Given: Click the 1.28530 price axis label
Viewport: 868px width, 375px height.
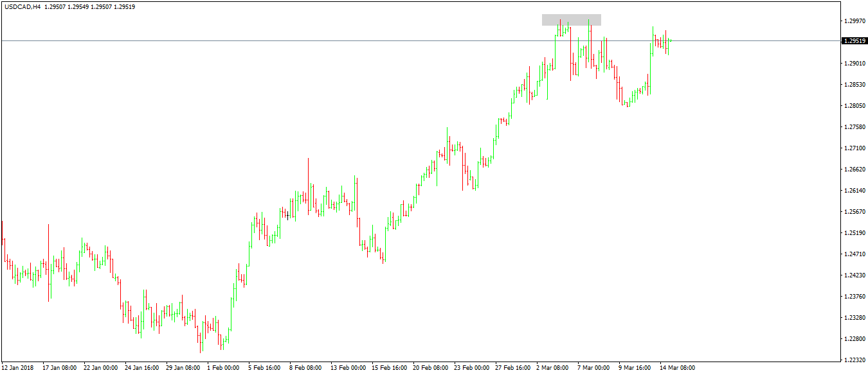Looking at the screenshot, I should click(x=854, y=84).
